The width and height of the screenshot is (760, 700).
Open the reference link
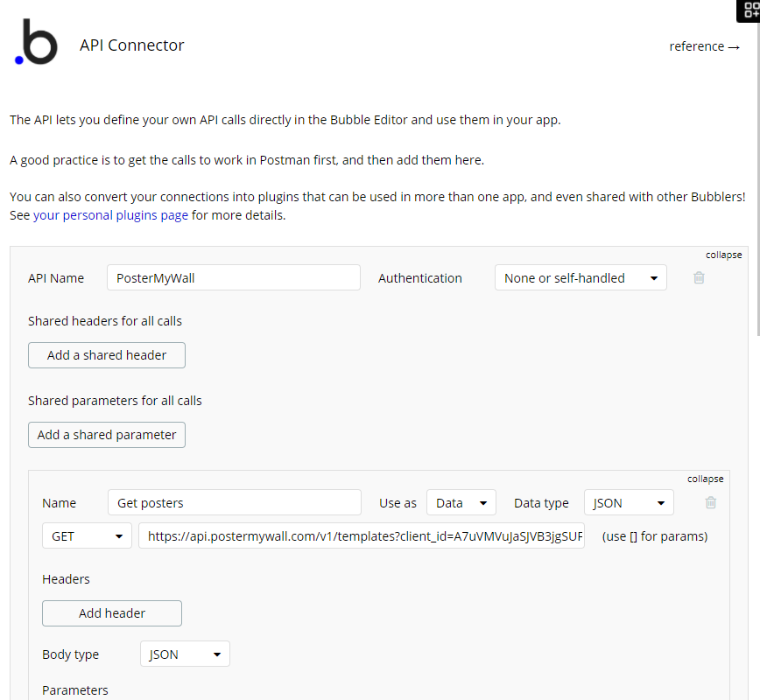click(x=704, y=46)
